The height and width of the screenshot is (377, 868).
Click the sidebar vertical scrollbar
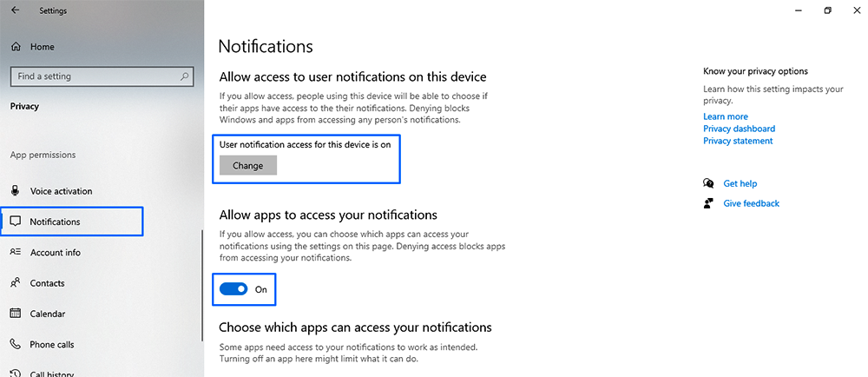[x=202, y=286]
